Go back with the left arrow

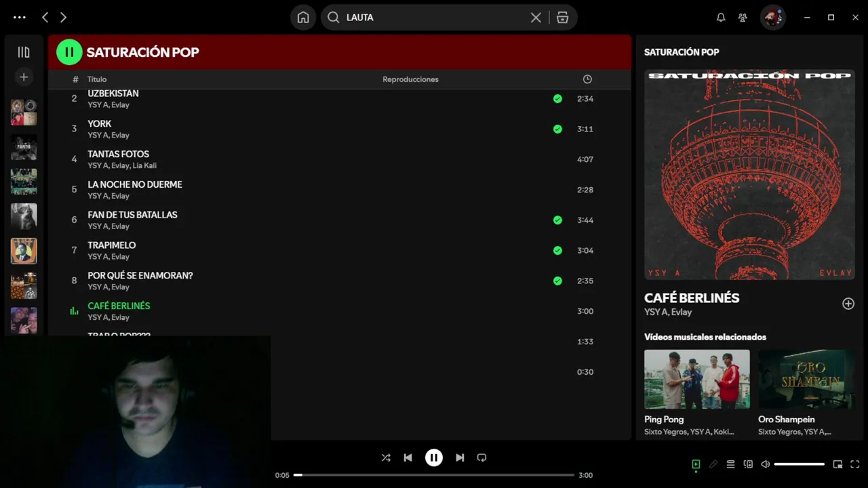tap(45, 18)
